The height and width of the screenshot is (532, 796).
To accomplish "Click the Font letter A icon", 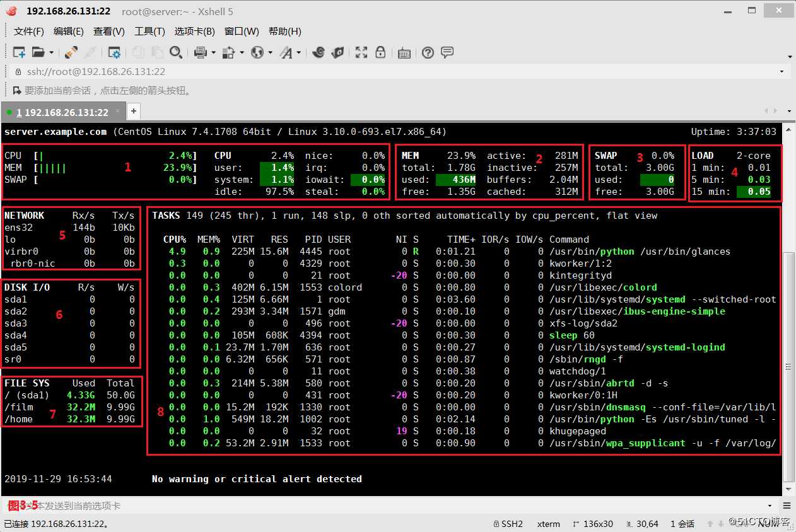I will tap(286, 53).
